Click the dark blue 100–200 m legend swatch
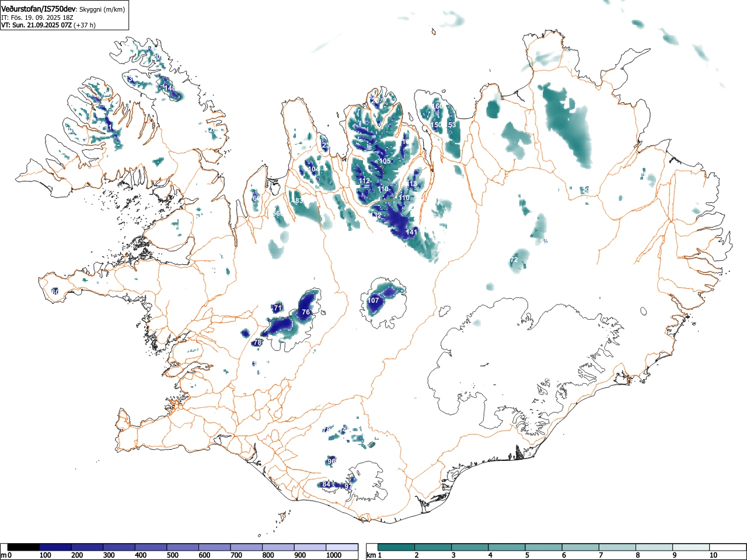Image resolution: width=747 pixels, height=560 pixels. [x=55, y=547]
